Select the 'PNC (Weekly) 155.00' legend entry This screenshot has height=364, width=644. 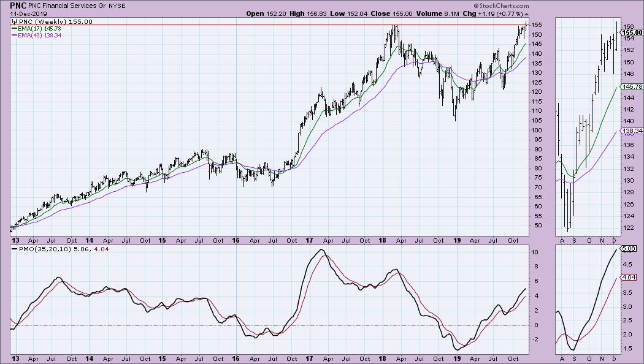pos(55,21)
